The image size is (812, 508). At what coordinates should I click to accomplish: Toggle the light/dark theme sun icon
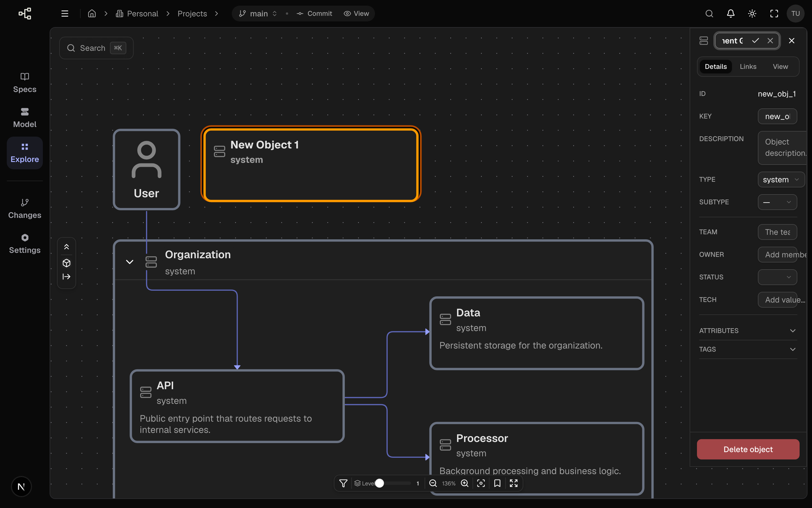point(752,14)
